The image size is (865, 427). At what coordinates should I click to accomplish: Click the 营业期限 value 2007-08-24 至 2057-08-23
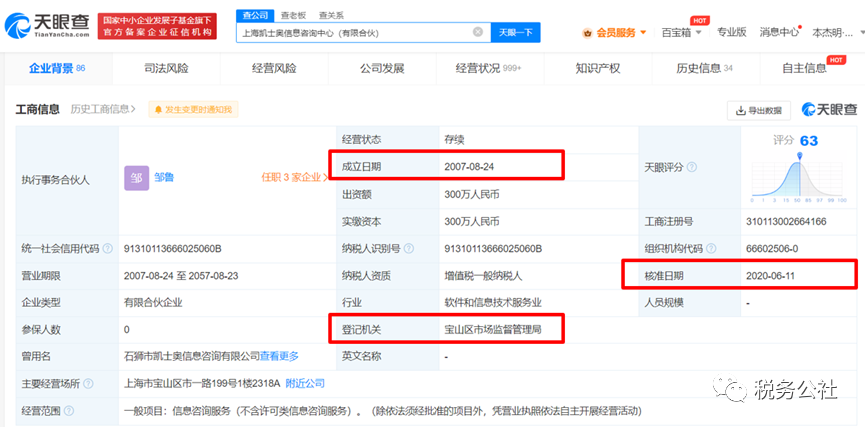(x=181, y=276)
